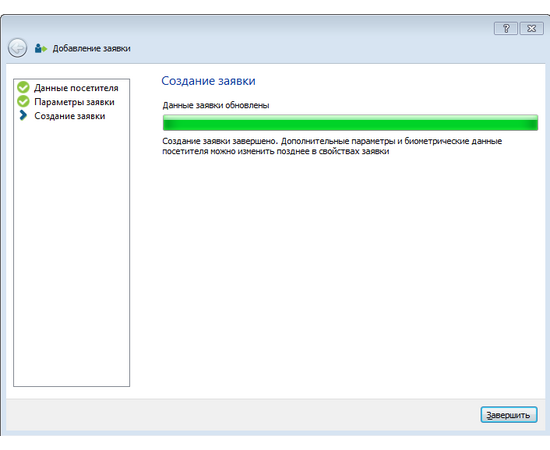Click blue chevron beside Создание заявки step
Image resolution: width=550 pixels, height=450 pixels.
click(x=23, y=115)
